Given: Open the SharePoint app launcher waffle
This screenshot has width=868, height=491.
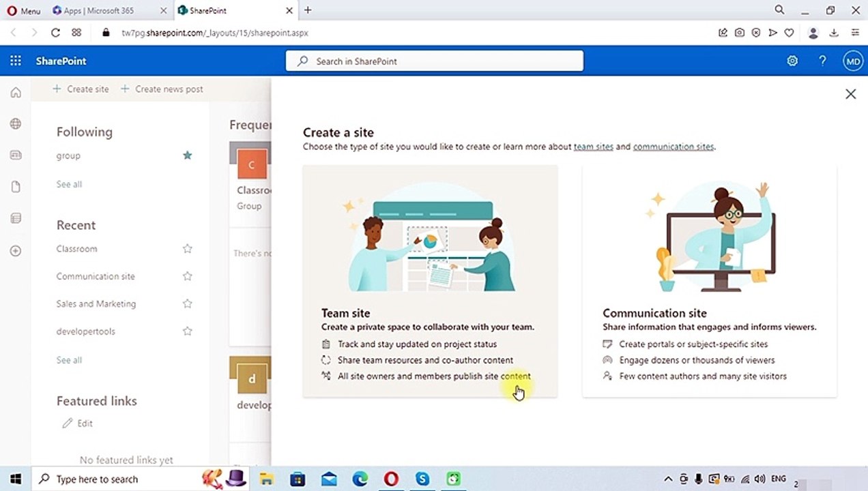Looking at the screenshot, I should pos(16,61).
